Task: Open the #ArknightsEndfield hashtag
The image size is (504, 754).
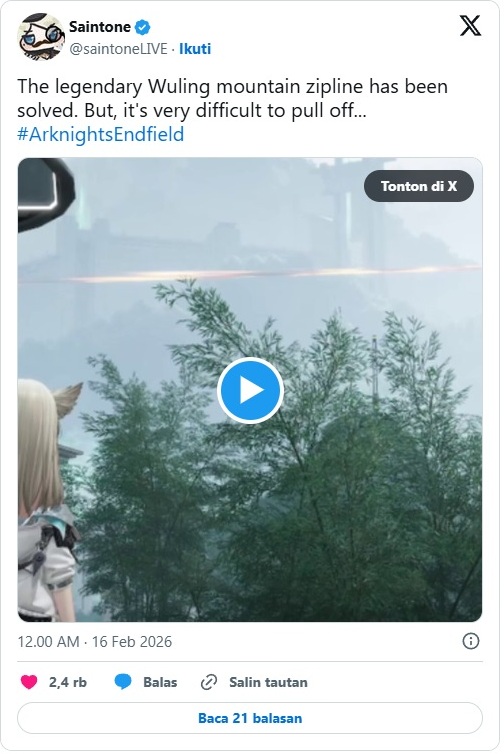Action: point(101,134)
